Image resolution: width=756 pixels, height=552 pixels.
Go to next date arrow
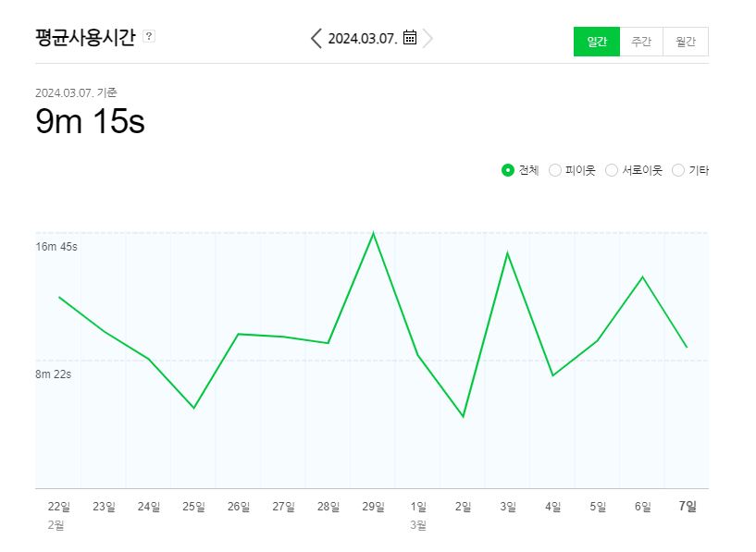[428, 38]
